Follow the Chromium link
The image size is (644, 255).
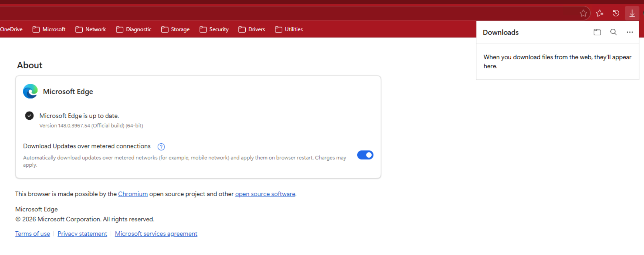(133, 194)
